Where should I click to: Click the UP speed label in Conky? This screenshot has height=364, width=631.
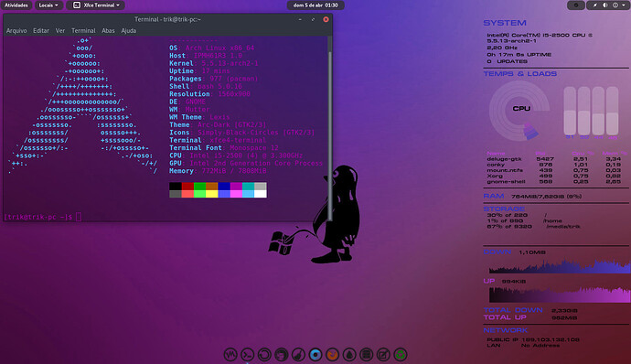tap(489, 281)
